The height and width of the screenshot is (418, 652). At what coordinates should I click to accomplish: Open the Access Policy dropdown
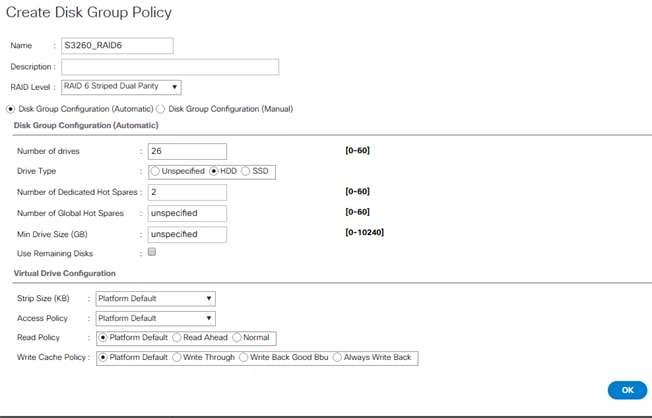[x=156, y=319]
